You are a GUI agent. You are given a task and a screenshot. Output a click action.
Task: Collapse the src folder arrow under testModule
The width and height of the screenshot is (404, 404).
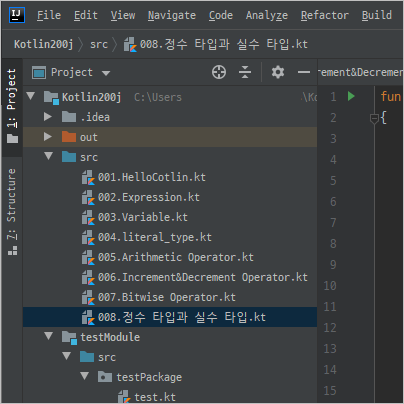coord(67,356)
